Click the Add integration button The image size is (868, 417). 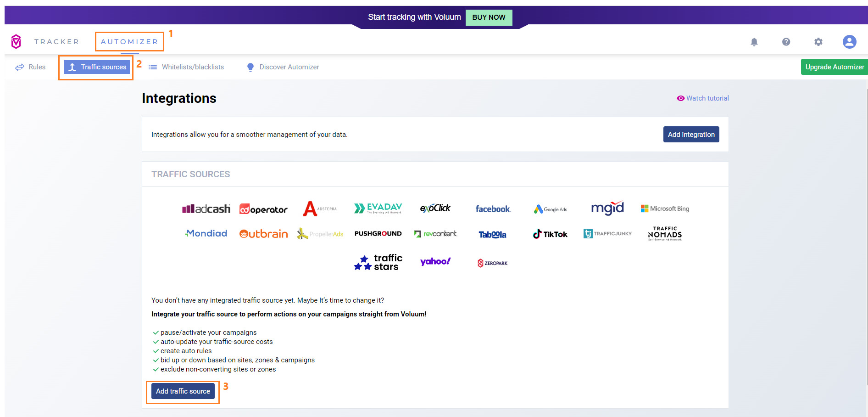click(691, 135)
